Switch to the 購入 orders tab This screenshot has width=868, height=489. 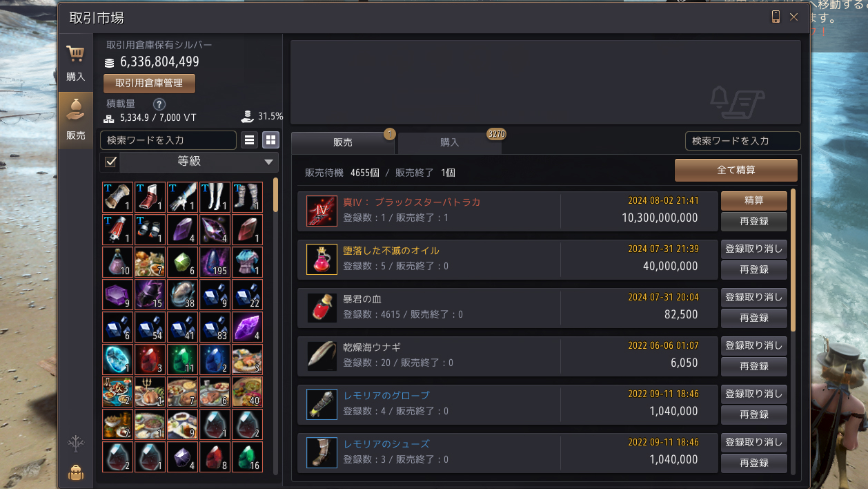(x=450, y=142)
